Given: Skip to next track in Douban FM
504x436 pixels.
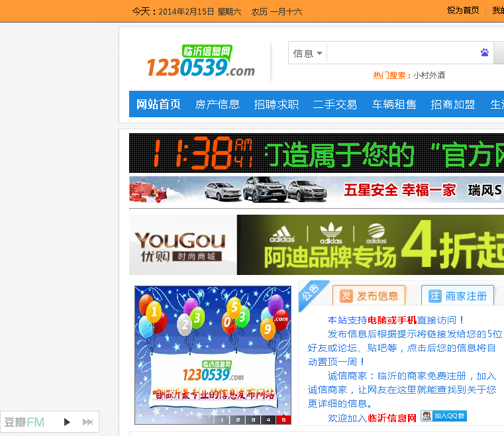Looking at the screenshot, I should coord(87,422).
